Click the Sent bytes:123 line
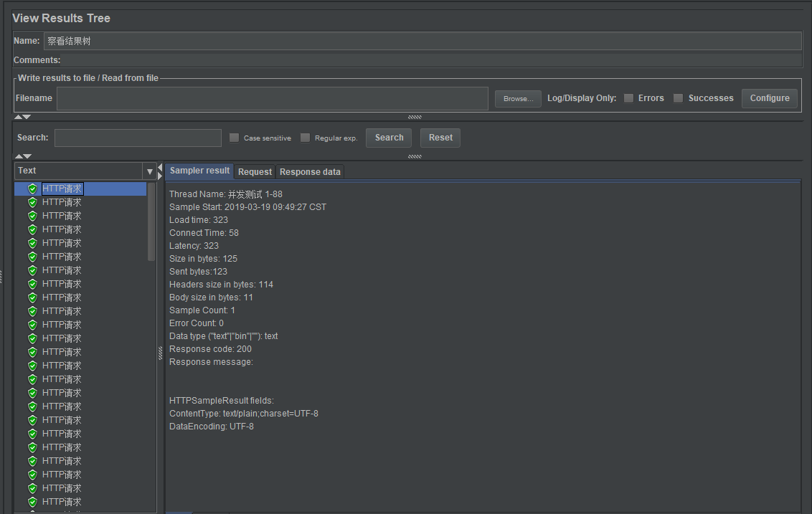Image resolution: width=812 pixels, height=514 pixels. (x=199, y=272)
